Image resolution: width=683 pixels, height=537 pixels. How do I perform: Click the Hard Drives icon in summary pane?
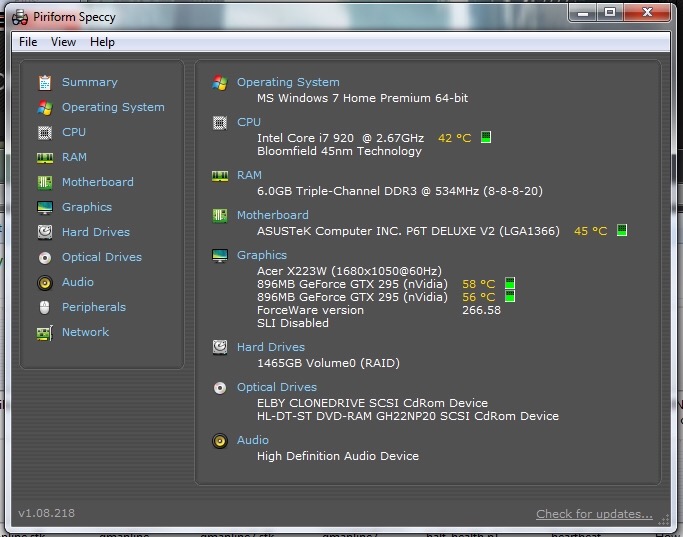tap(220, 347)
